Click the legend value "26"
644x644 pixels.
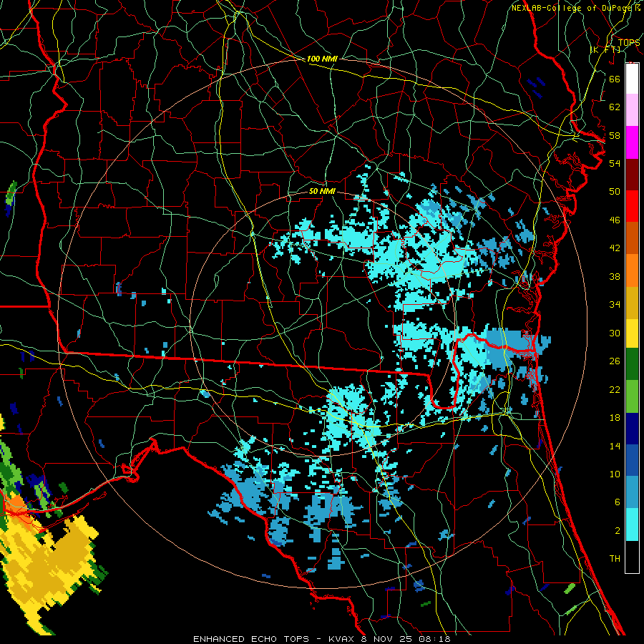click(615, 361)
